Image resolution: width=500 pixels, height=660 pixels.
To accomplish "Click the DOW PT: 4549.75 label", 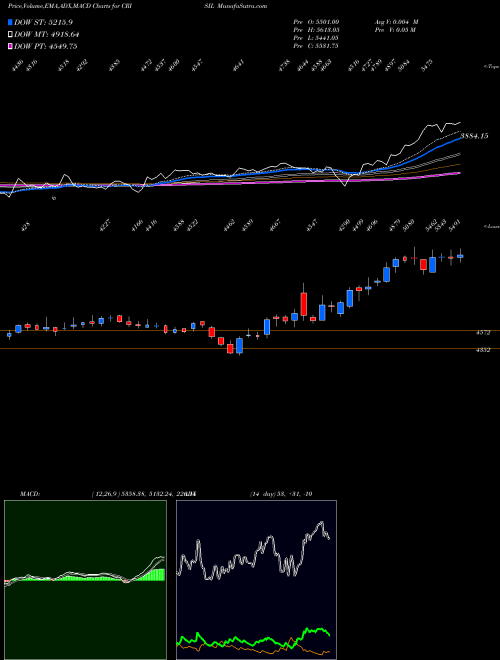I will (x=45, y=46).
